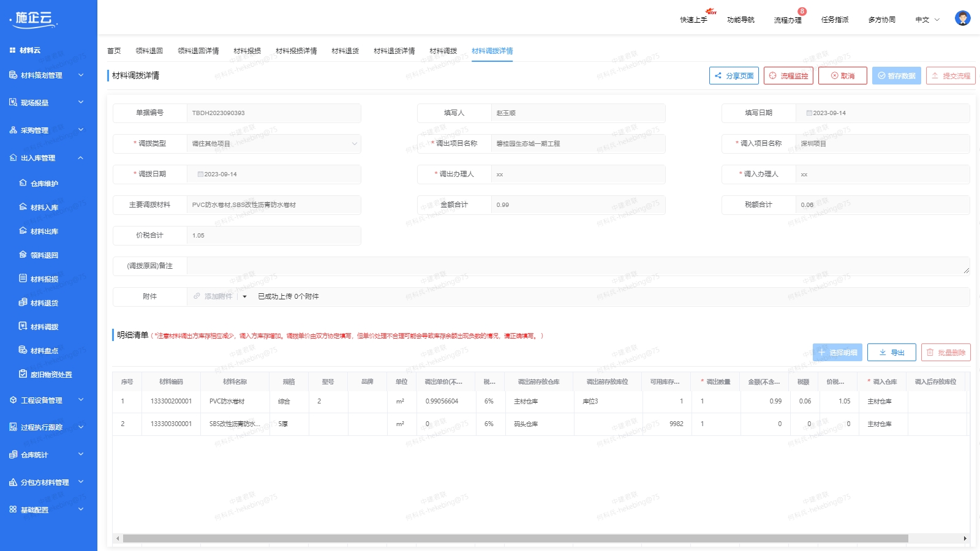Click the 现场报量 menu icon
This screenshot has height=551, width=980.
(x=13, y=102)
